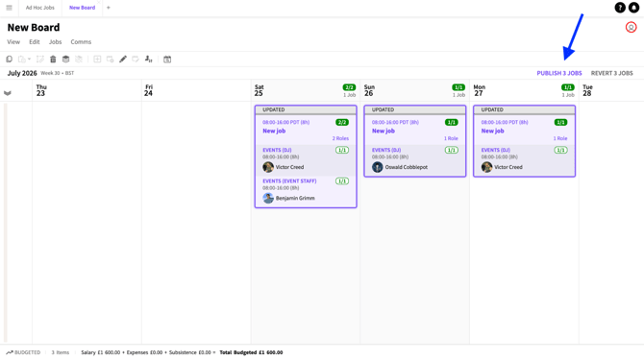Open the go-to-date calendar icon
The image size is (644, 360).
tap(167, 60)
